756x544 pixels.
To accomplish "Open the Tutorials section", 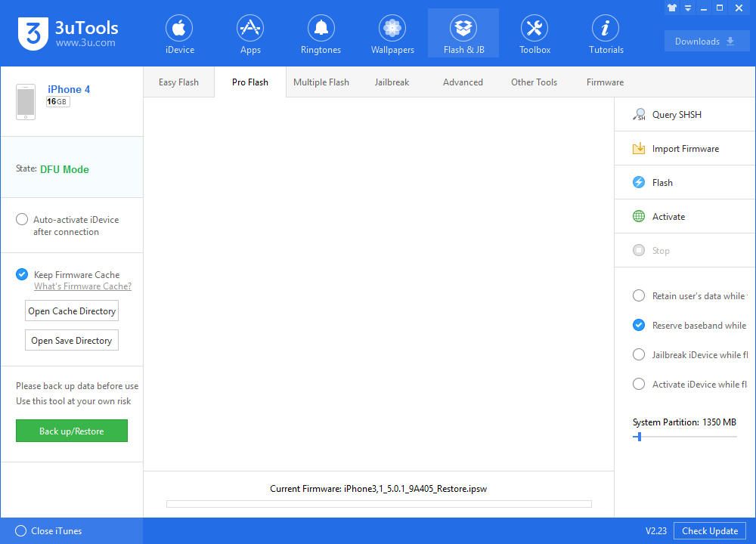I will 606,34.
